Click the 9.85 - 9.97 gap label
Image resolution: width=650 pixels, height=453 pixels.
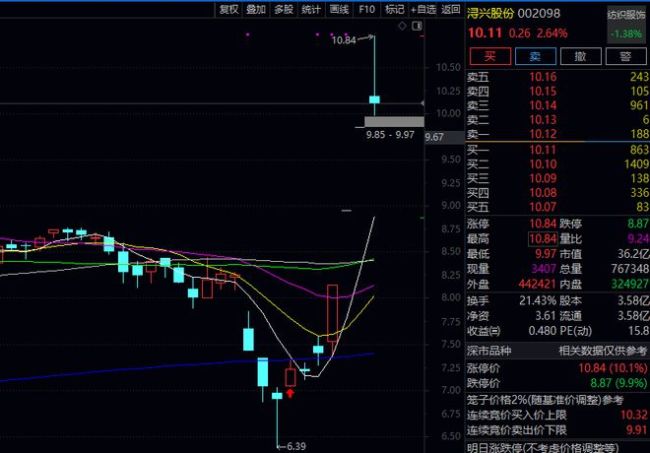point(390,134)
